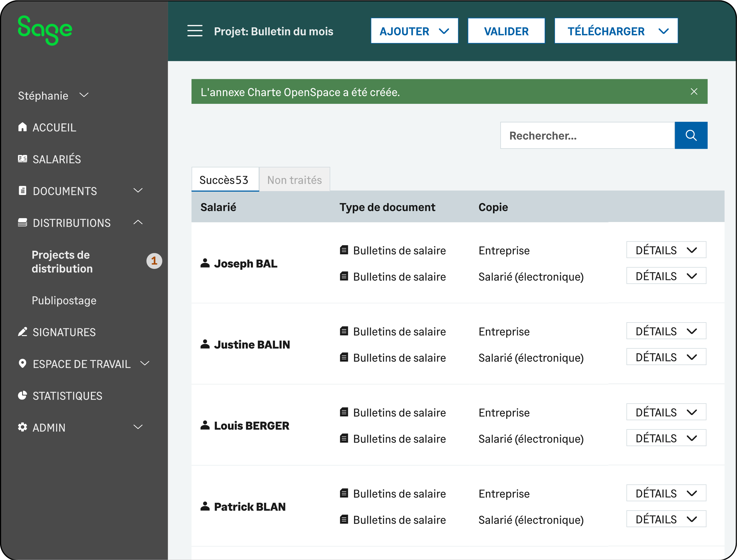Click document icon of Louis BERGER's Entreprise bulletin
The width and height of the screenshot is (737, 560).
click(x=344, y=412)
